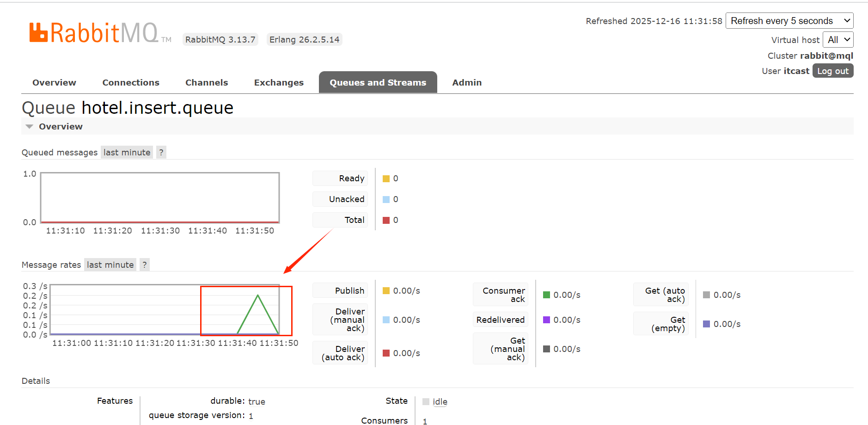Click the Publish label
868x425 pixels.
341,291
